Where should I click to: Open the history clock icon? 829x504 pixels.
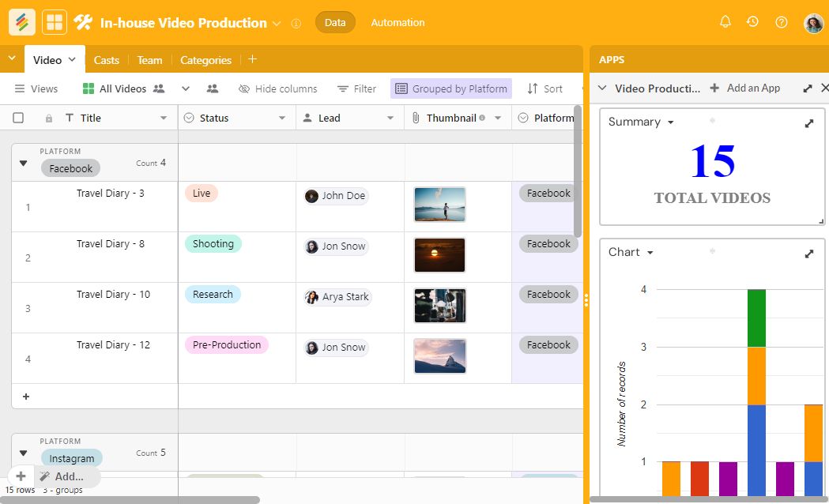pyautogui.click(x=752, y=22)
